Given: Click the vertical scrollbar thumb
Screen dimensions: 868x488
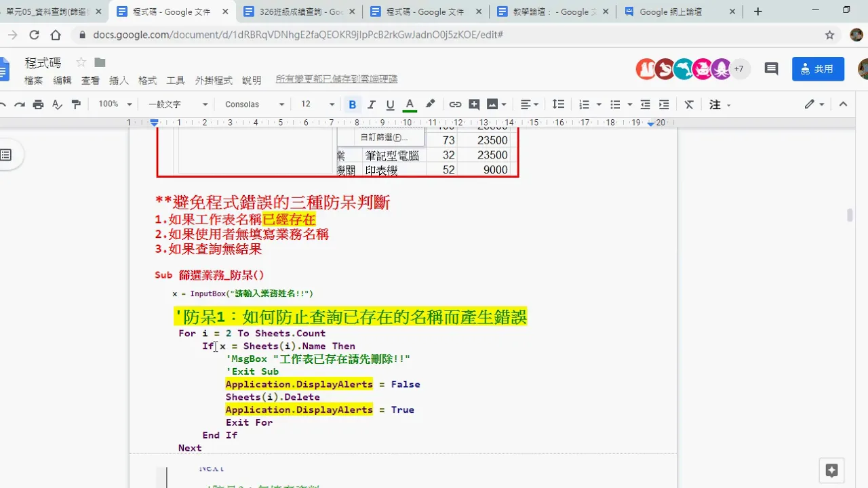Looking at the screenshot, I should (850, 215).
